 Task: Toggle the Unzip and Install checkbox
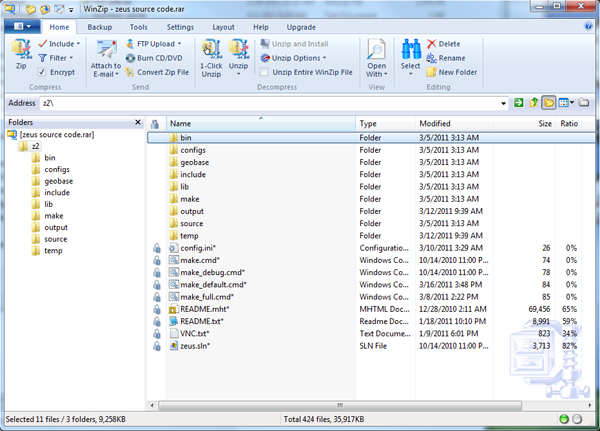pyautogui.click(x=265, y=44)
